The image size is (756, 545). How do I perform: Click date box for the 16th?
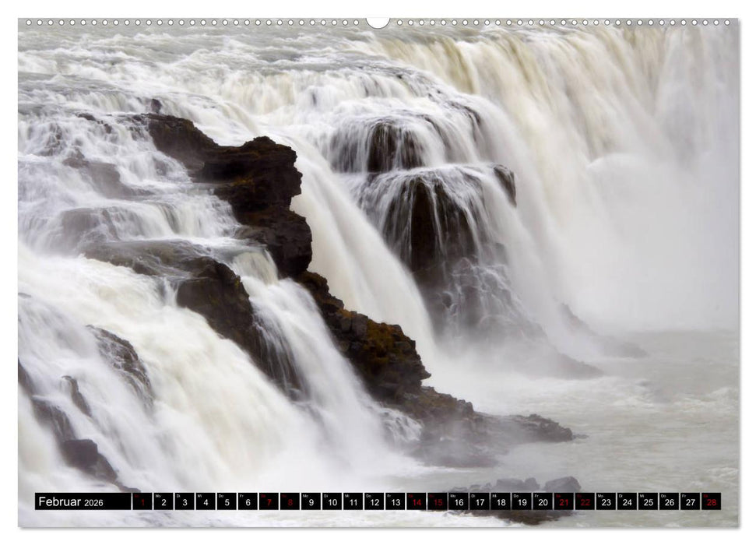tap(458, 501)
